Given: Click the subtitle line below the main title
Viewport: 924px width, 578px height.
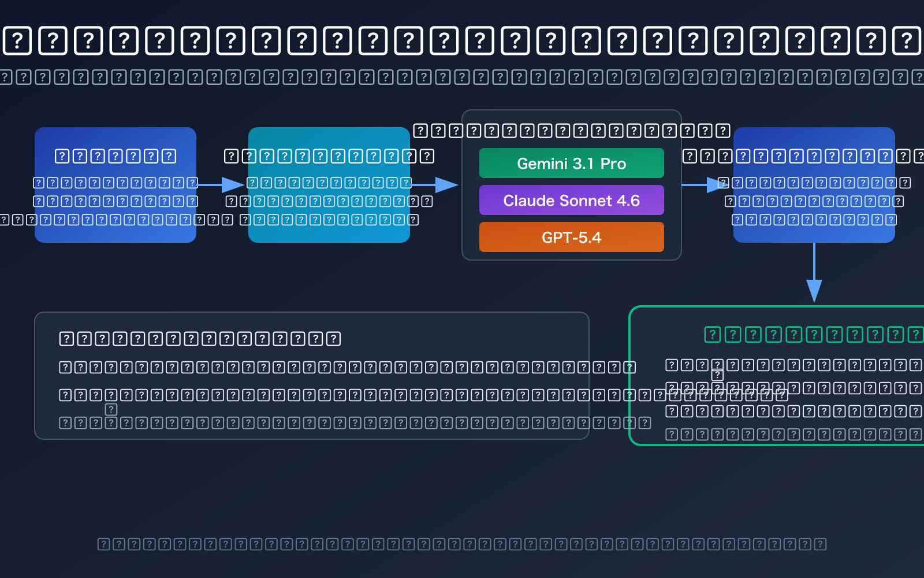Looking at the screenshot, I should pos(462,77).
